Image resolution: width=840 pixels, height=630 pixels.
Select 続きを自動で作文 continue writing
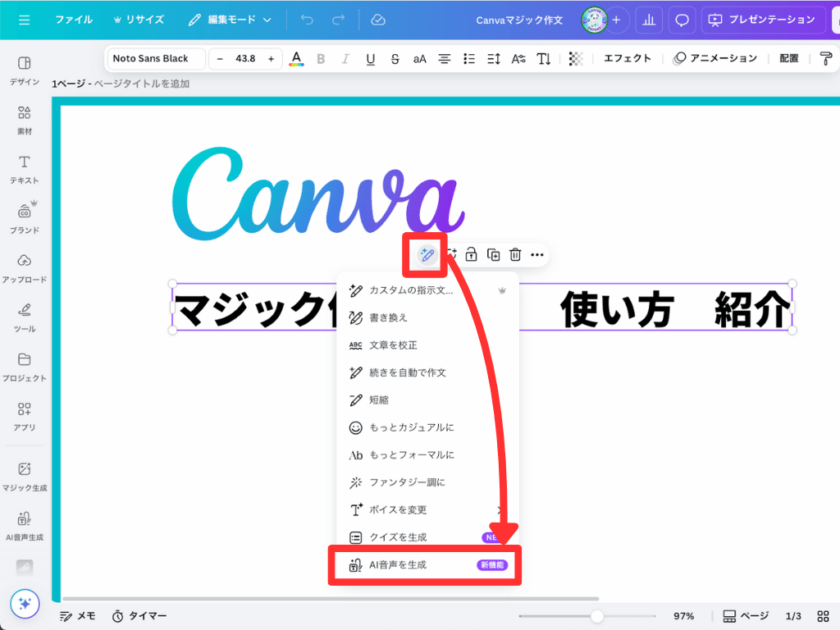point(427,372)
